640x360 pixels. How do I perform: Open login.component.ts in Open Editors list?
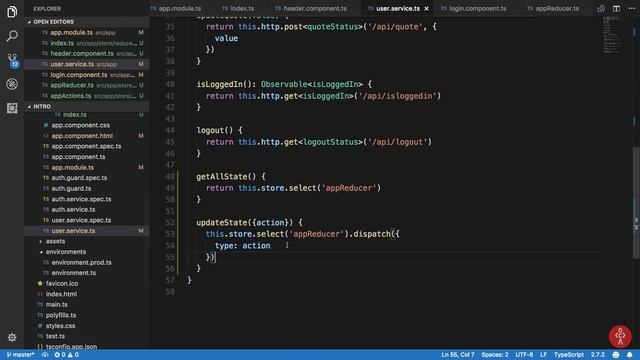pos(79,75)
